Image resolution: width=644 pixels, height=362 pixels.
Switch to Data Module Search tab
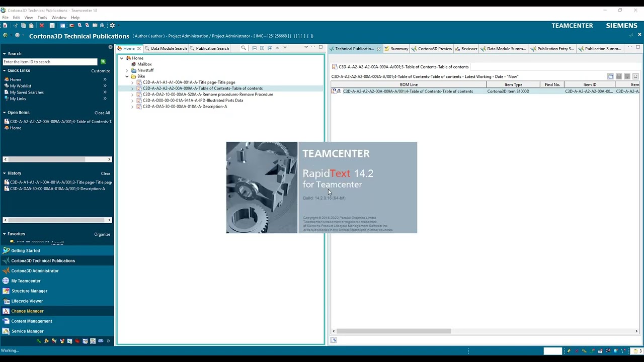(166, 49)
